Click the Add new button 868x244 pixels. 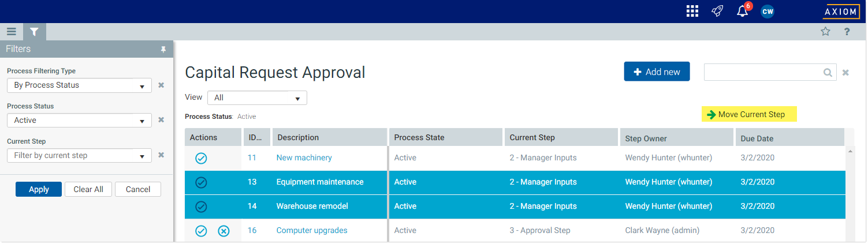657,72
